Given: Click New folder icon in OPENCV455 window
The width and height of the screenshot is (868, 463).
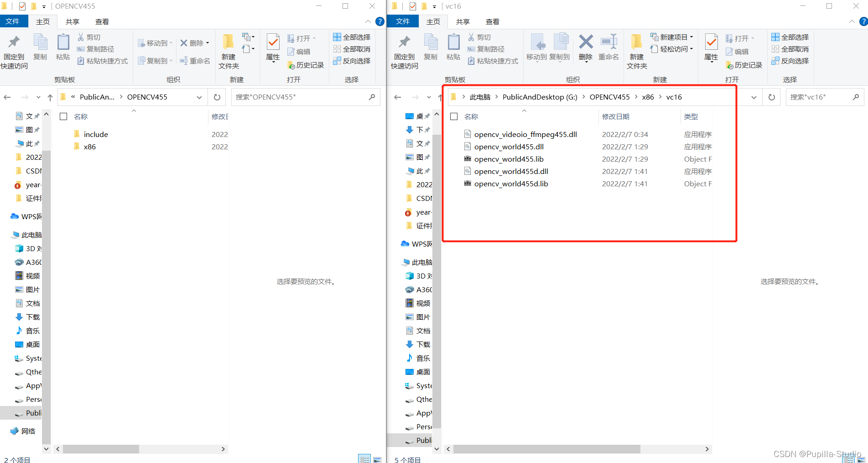Looking at the screenshot, I should click(229, 52).
